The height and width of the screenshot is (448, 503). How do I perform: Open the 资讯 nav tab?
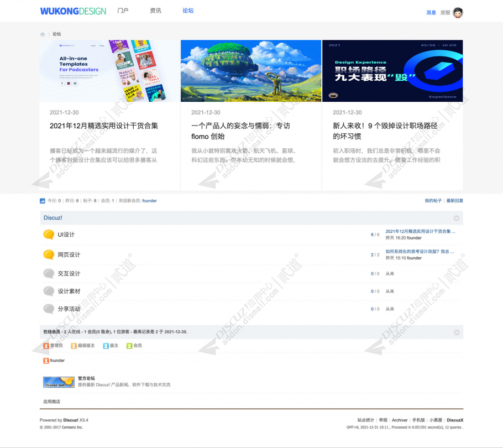pos(155,11)
